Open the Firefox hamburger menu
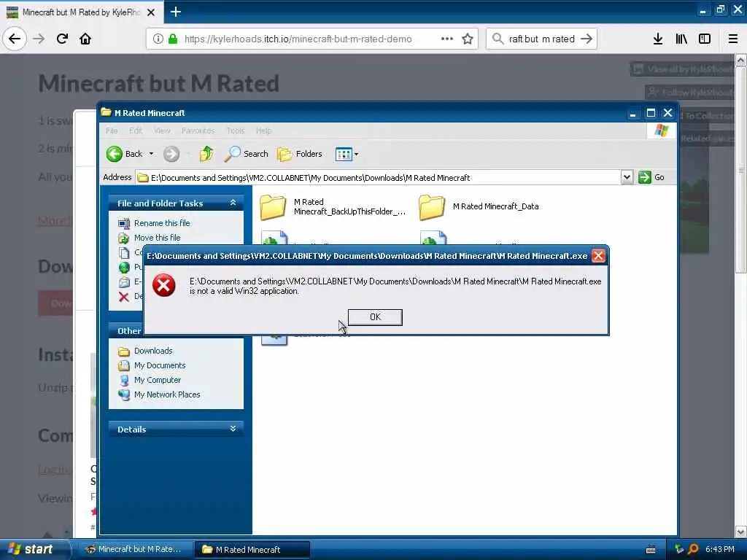747x560 pixels. click(733, 39)
